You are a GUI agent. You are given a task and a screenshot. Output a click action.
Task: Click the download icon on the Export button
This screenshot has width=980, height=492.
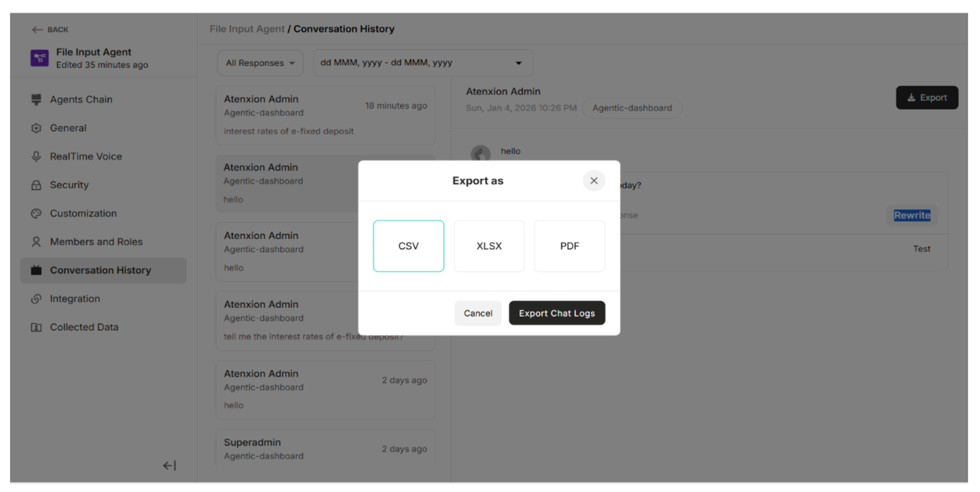pyautogui.click(x=911, y=98)
